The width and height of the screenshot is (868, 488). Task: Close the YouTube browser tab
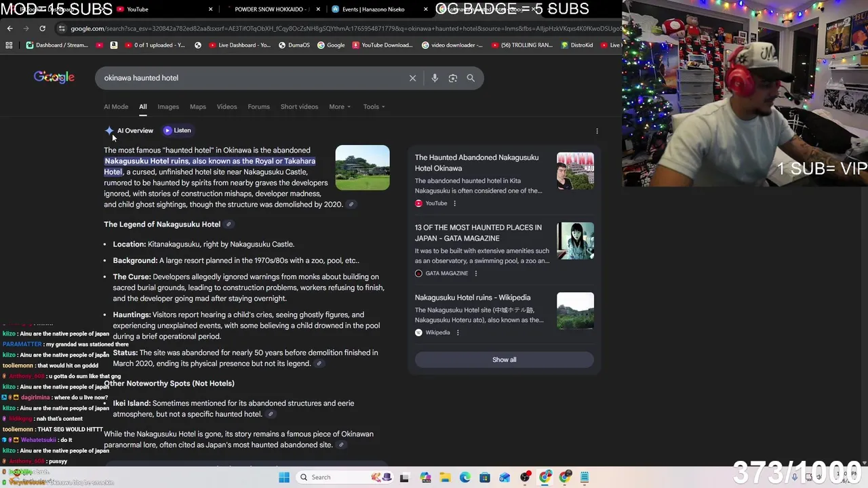click(x=210, y=9)
